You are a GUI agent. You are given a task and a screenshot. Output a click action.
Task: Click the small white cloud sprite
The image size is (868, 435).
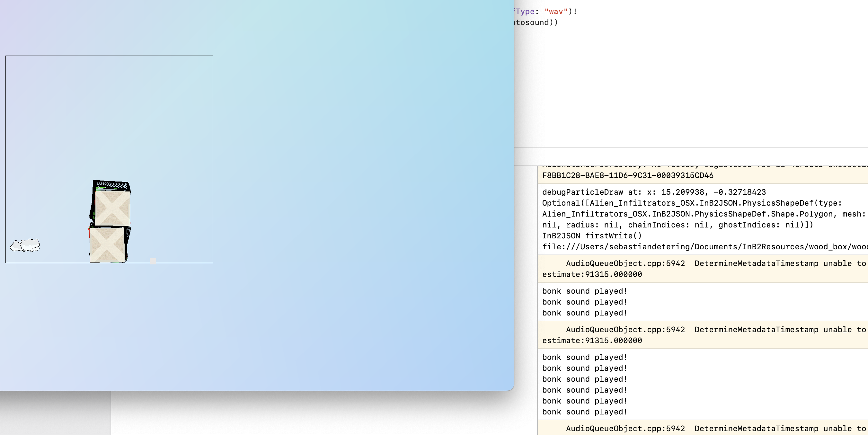pyautogui.click(x=25, y=245)
